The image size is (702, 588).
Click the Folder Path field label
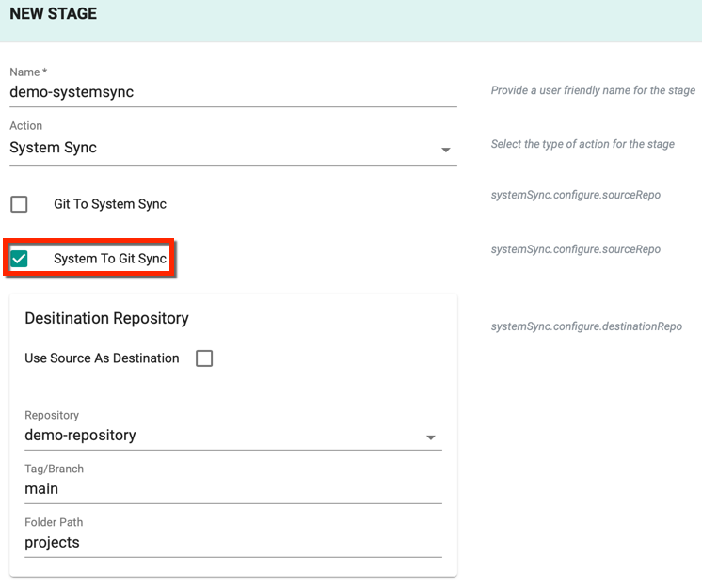(54, 522)
